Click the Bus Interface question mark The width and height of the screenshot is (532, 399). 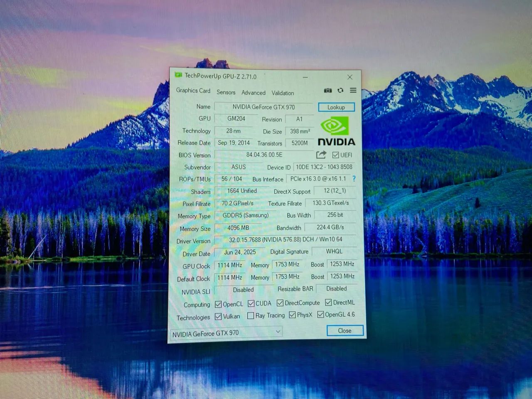pos(354,178)
